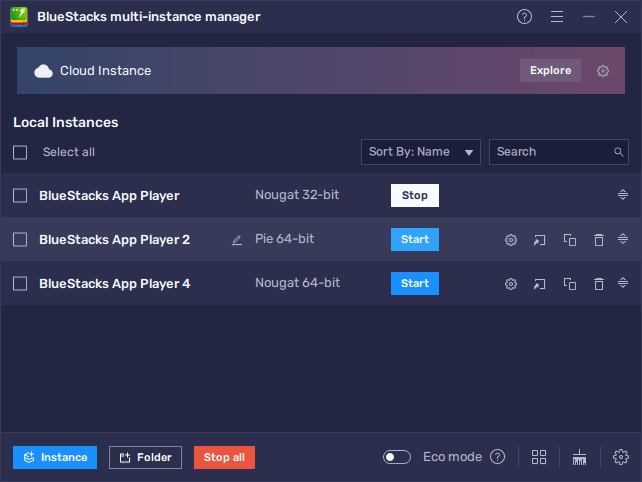Click the BlueStacks logo icon
642x482 pixels.
tap(19, 17)
